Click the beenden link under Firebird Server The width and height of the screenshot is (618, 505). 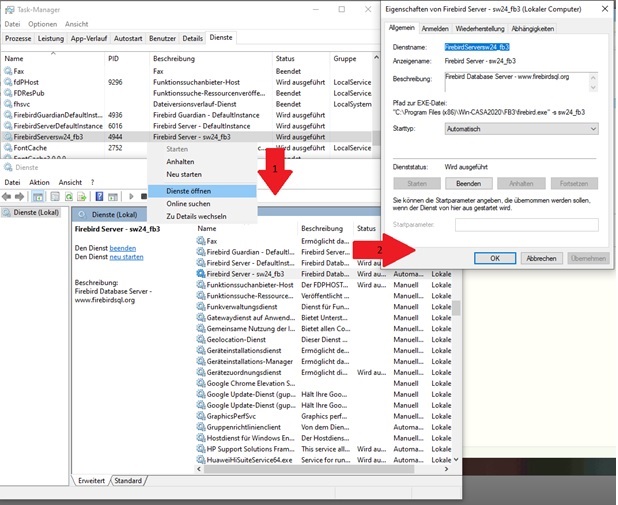pyautogui.click(x=123, y=248)
